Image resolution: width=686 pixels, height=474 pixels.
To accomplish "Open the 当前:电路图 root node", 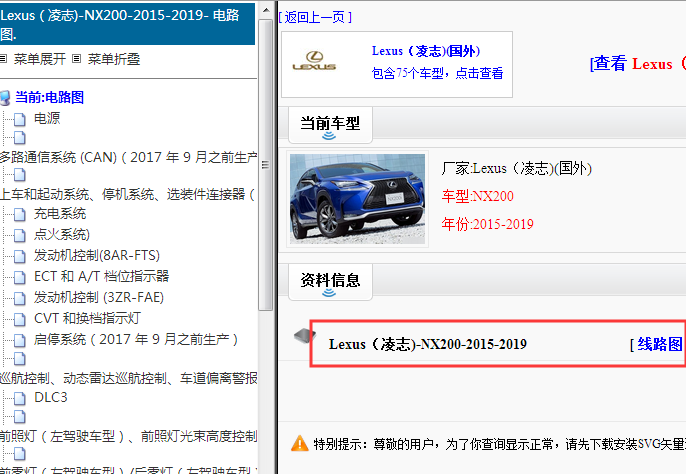I will 49,97.
